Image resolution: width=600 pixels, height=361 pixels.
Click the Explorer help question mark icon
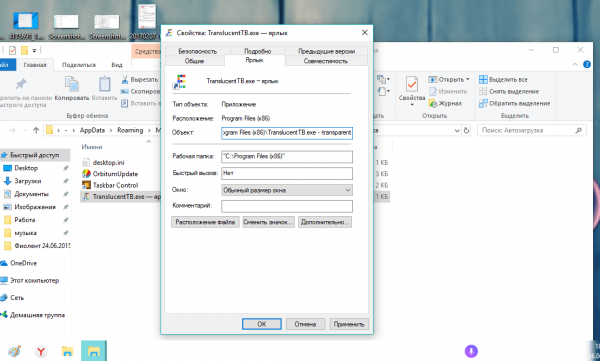tap(587, 64)
